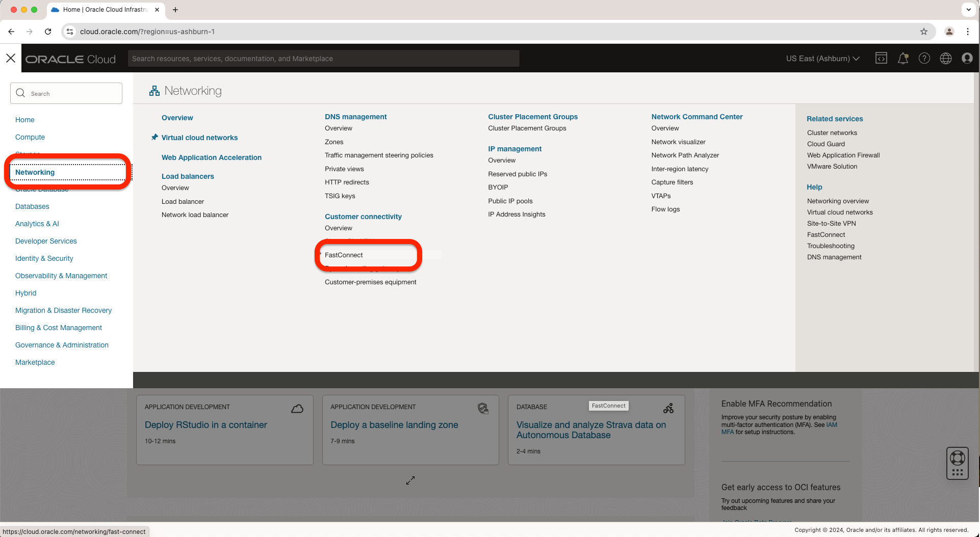
Task: Open the FastConnect link
Action: [344, 255]
